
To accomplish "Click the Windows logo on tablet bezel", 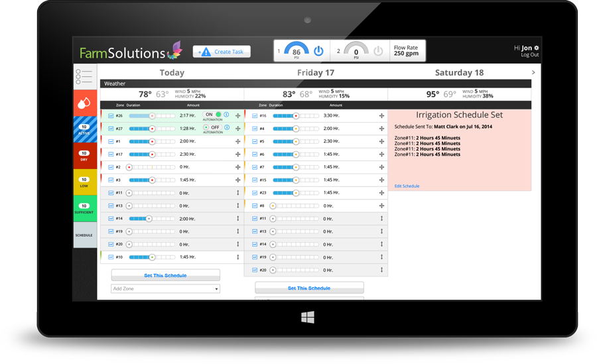I will tap(308, 318).
